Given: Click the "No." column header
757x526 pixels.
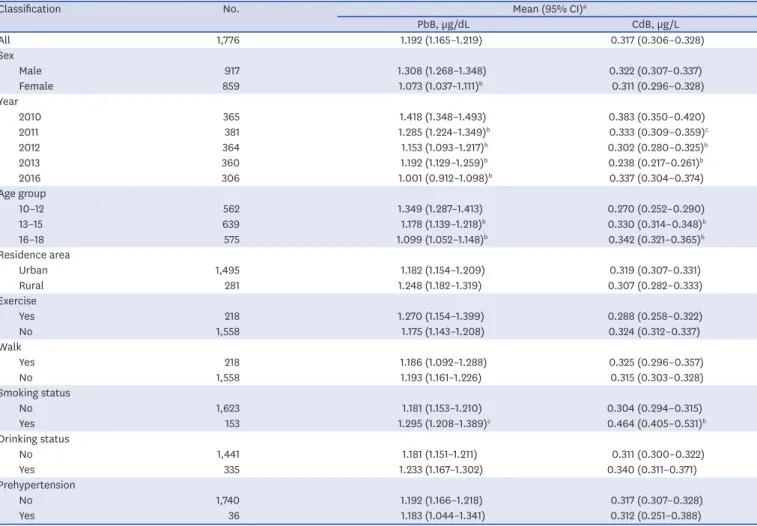Looking at the screenshot, I should tap(231, 9).
